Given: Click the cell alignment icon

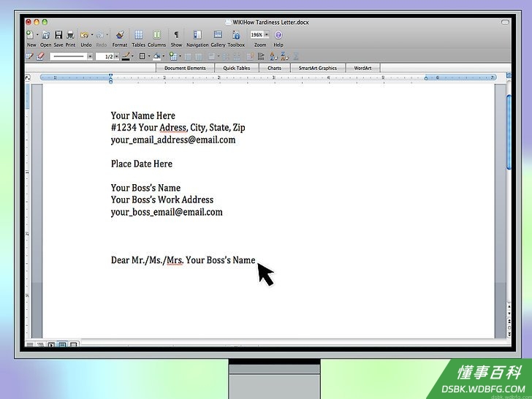Looking at the screenshot, I should coord(212,57).
